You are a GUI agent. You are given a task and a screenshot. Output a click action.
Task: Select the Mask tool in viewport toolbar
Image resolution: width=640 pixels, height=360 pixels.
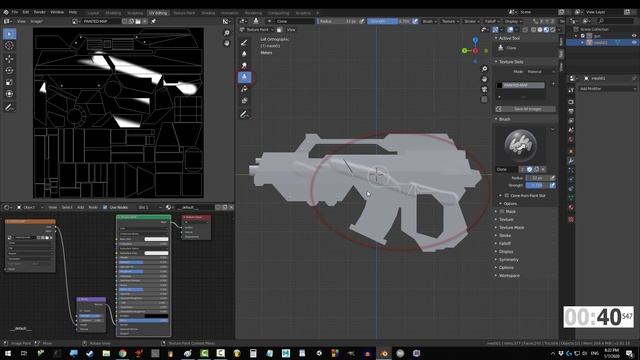point(244,100)
